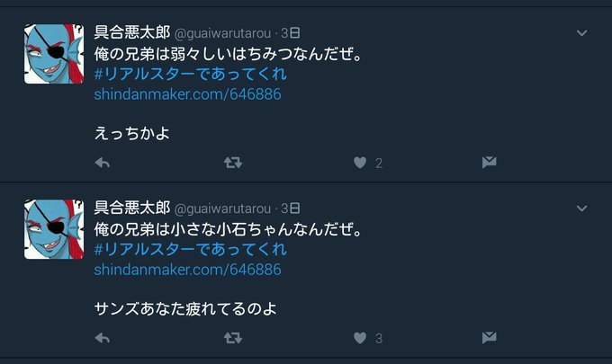
Task: Open 具合悪太郎 profile name in first tweet
Action: click(132, 32)
